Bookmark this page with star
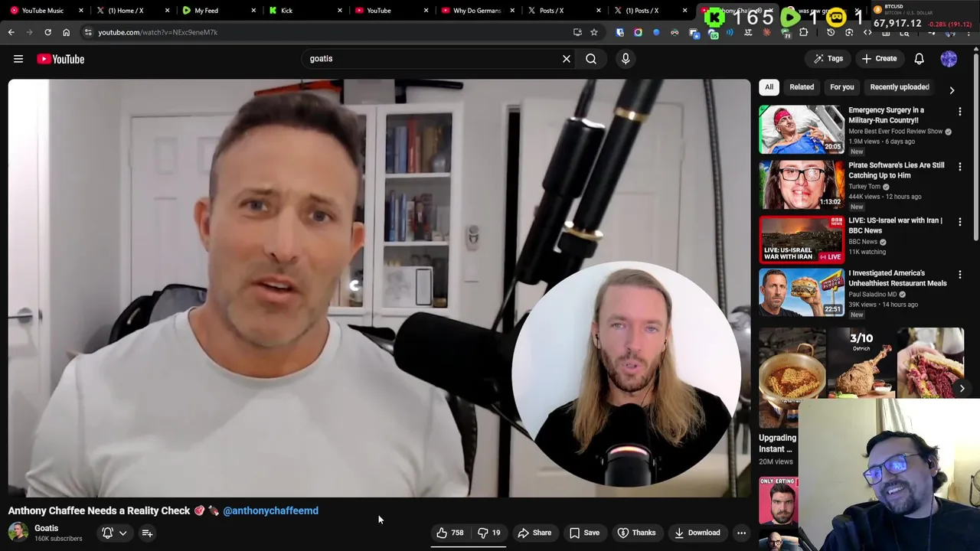 [x=593, y=32]
